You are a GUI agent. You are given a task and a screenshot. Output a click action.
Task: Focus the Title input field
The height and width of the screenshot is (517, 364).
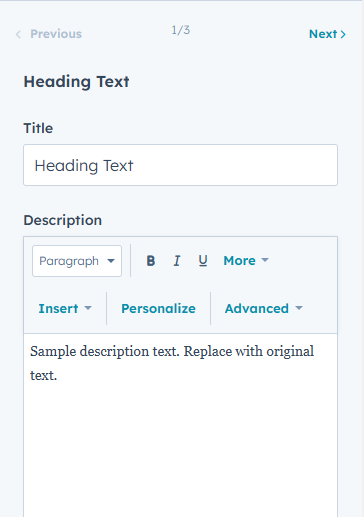[x=180, y=165]
